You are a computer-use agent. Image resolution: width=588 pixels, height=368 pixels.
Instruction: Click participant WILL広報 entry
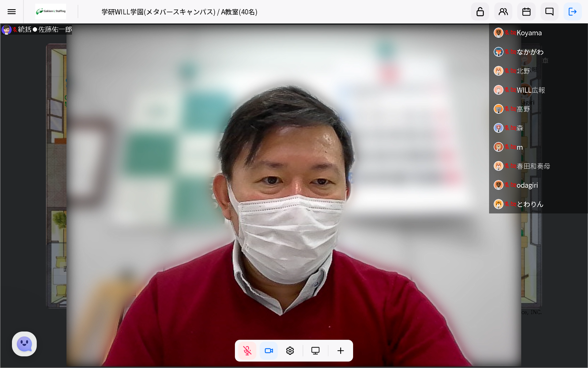click(x=530, y=90)
